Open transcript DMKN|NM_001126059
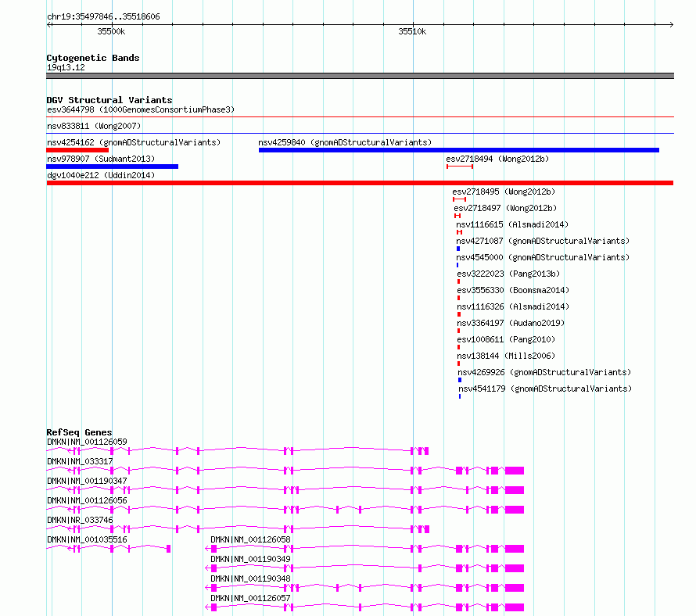This screenshot has width=696, height=616. pyautogui.click(x=87, y=442)
